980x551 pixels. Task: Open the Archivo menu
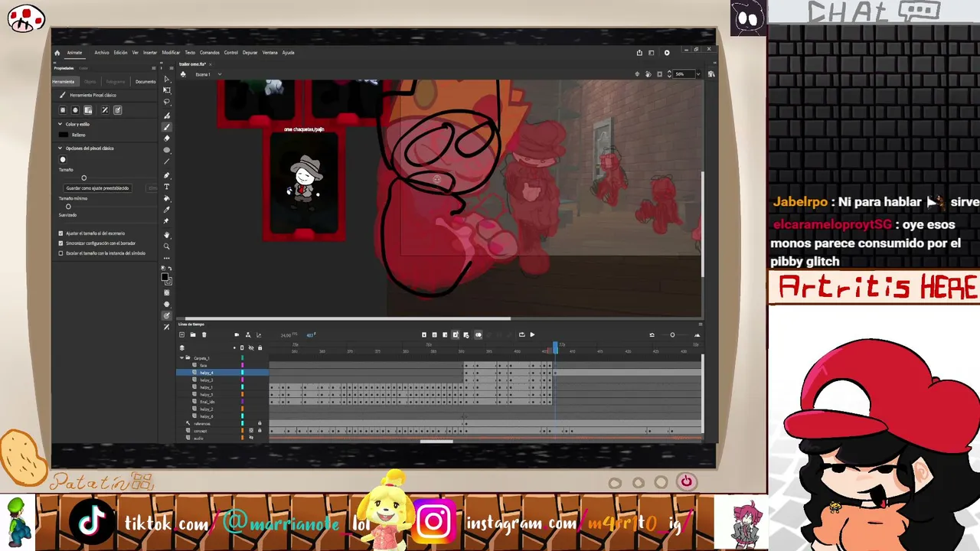pyautogui.click(x=102, y=53)
